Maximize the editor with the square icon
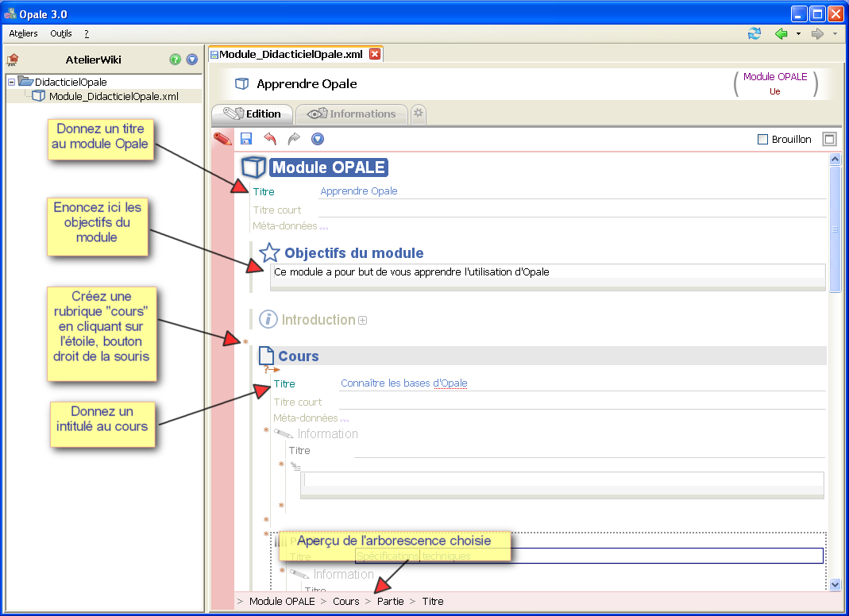The image size is (849, 616). [x=829, y=139]
